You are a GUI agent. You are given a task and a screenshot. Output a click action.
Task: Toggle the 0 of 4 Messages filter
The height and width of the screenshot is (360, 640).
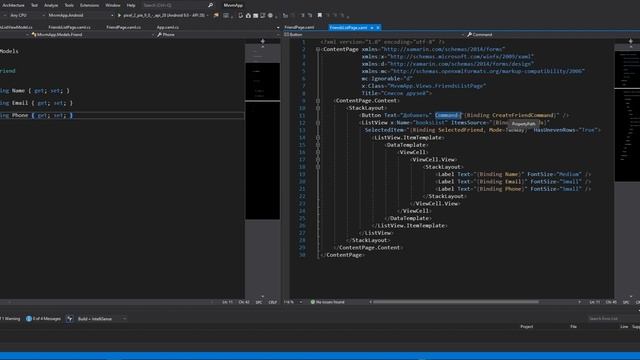43,319
